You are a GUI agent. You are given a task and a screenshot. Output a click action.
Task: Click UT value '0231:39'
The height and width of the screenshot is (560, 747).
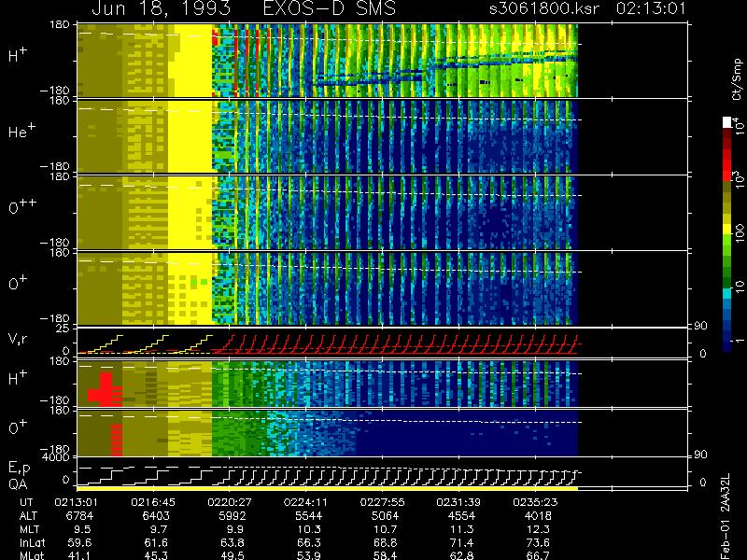[x=458, y=502]
